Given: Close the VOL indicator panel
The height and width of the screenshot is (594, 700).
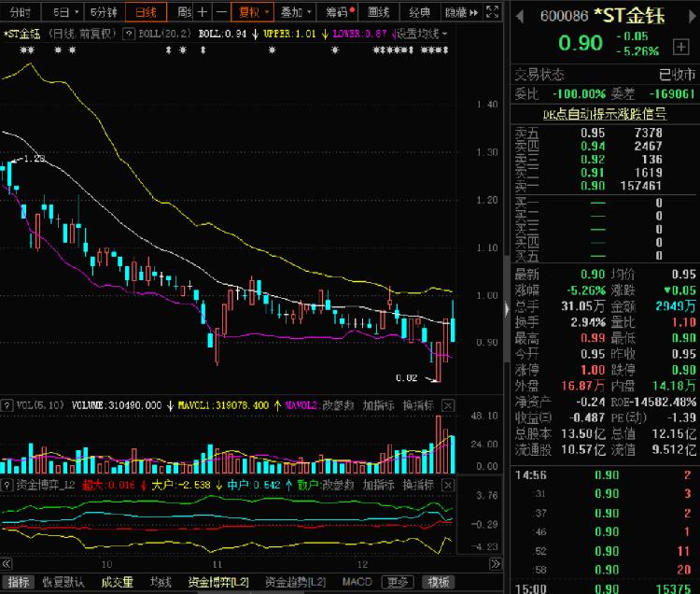Looking at the screenshot, I should tap(449, 406).
